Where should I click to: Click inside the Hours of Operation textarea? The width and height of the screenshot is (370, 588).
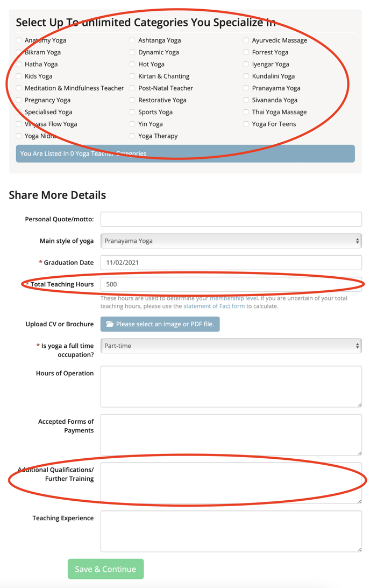pos(231,386)
